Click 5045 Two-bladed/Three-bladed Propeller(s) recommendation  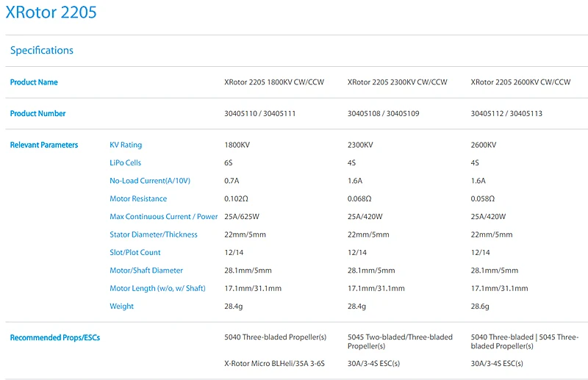coord(400,342)
